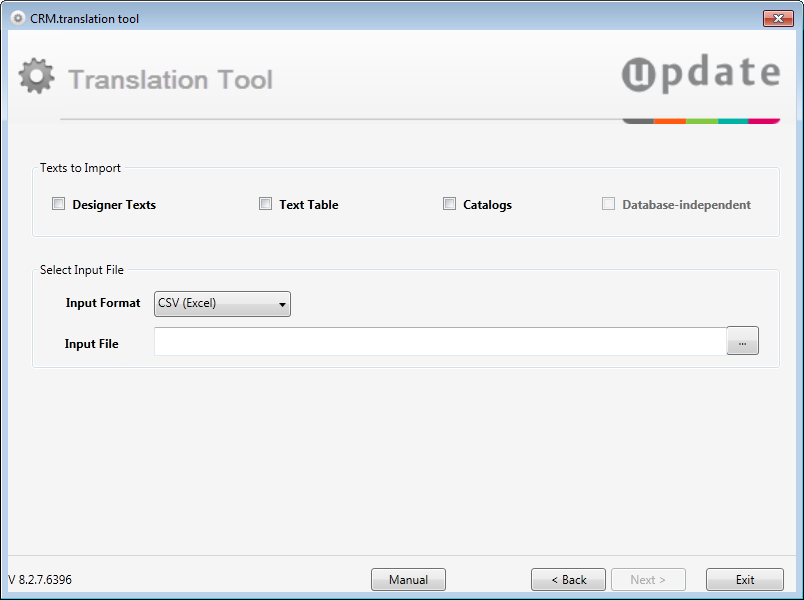Close the CRM.translation tool window
Screen dimensions: 804x600
point(778,18)
